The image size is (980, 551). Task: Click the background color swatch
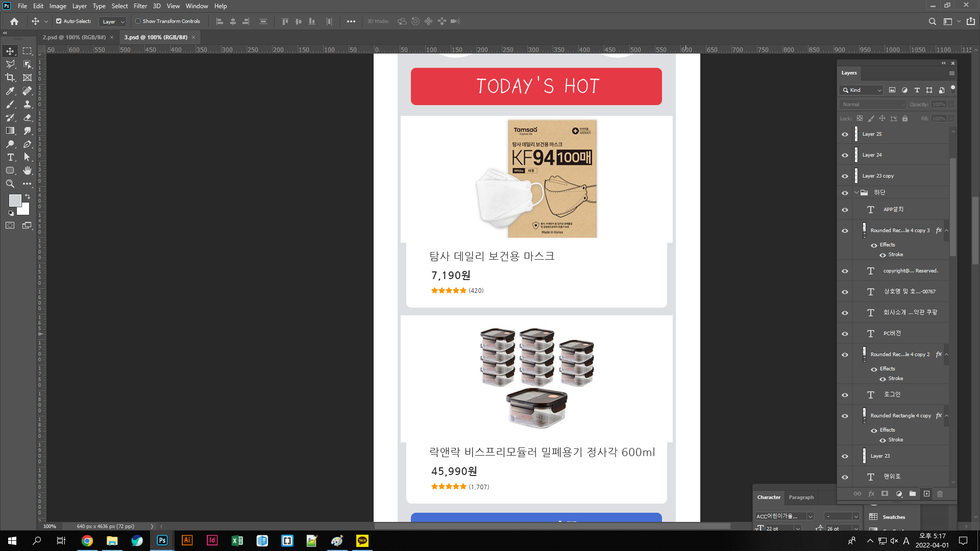[x=24, y=210]
